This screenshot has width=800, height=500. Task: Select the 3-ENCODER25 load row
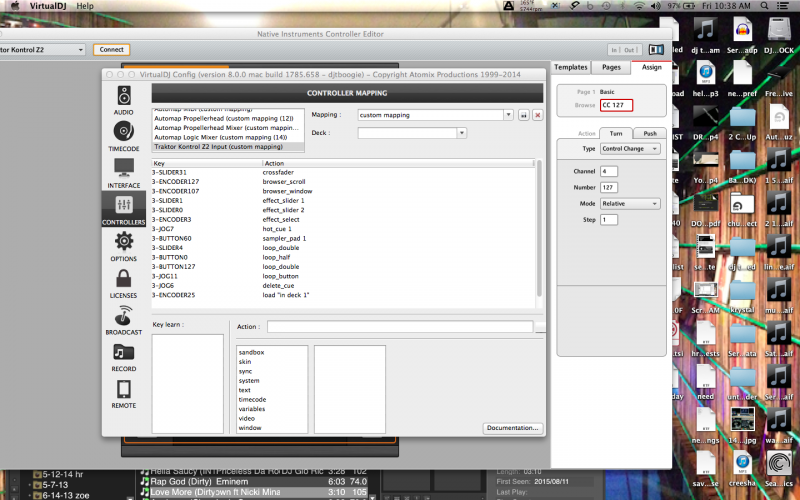pyautogui.click(x=343, y=295)
